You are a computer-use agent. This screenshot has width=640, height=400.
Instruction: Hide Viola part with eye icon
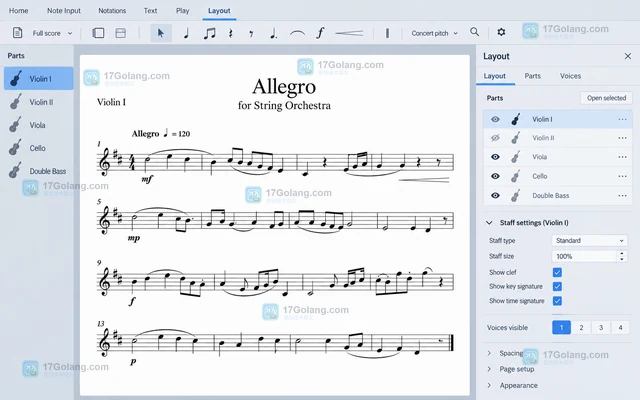click(495, 157)
